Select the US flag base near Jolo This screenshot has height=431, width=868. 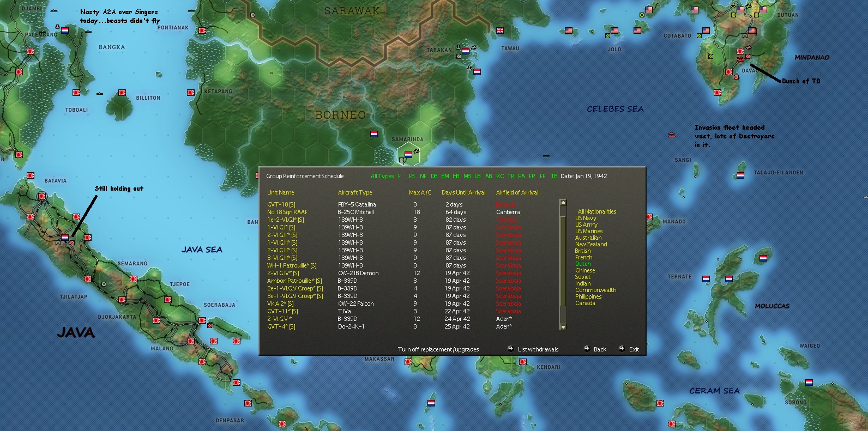(x=614, y=31)
